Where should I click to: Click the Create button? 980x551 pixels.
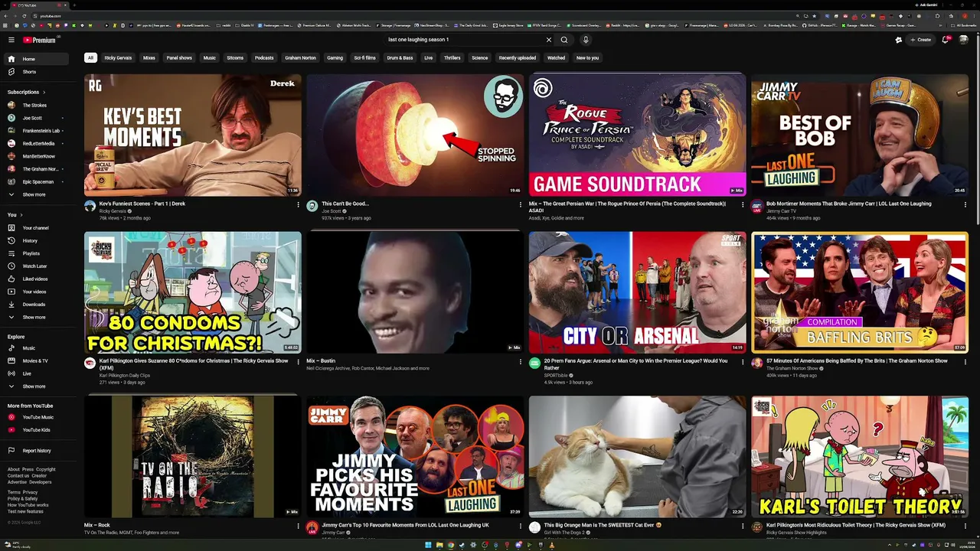pos(921,40)
